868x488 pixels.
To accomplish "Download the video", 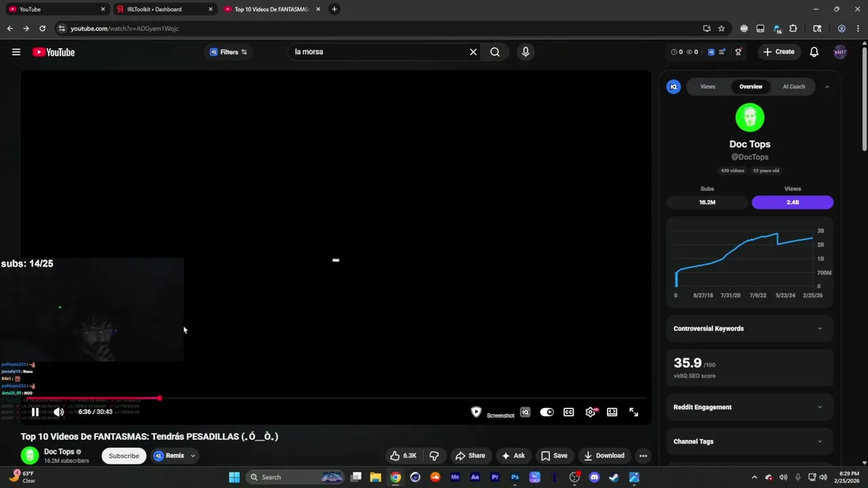I will click(x=604, y=455).
